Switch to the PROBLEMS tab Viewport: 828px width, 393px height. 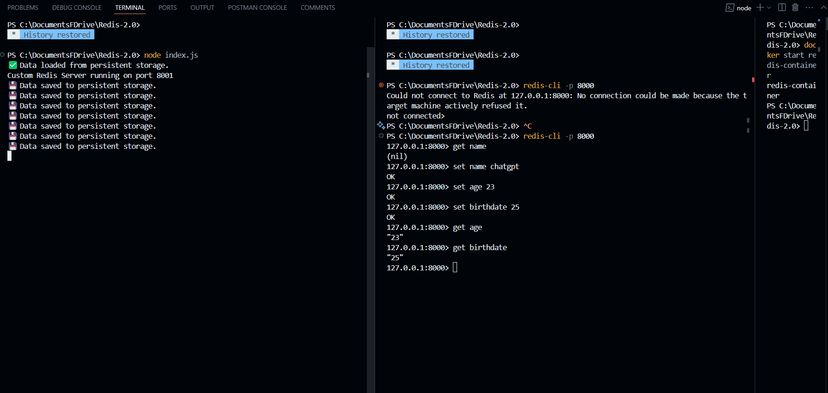(x=23, y=8)
